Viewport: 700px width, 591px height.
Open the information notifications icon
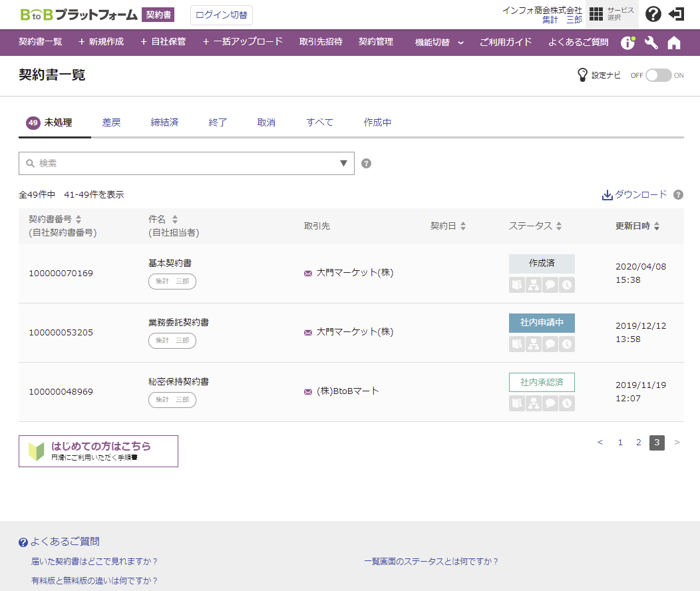point(627,43)
